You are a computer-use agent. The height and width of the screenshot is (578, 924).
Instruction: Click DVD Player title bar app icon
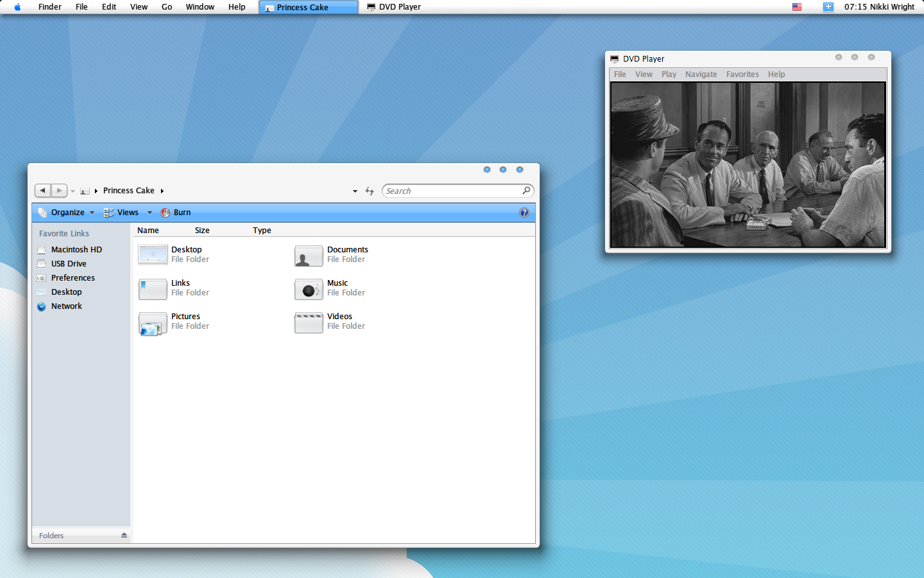point(614,59)
